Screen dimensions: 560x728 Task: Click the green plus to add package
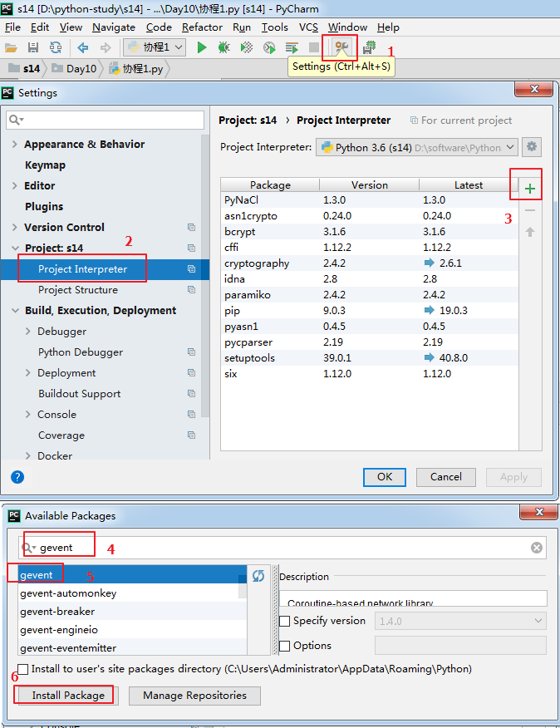click(529, 189)
